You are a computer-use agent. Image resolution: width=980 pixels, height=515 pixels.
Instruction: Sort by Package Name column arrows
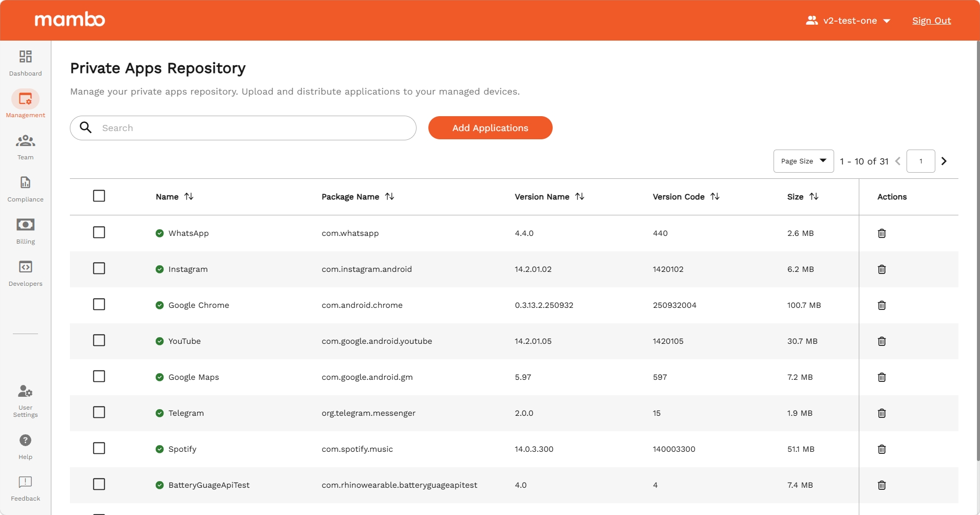pos(390,196)
